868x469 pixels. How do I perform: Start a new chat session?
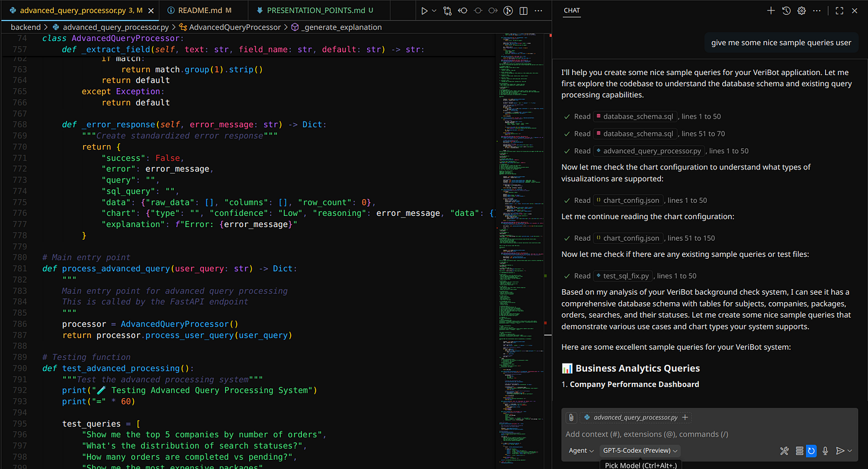(x=771, y=10)
